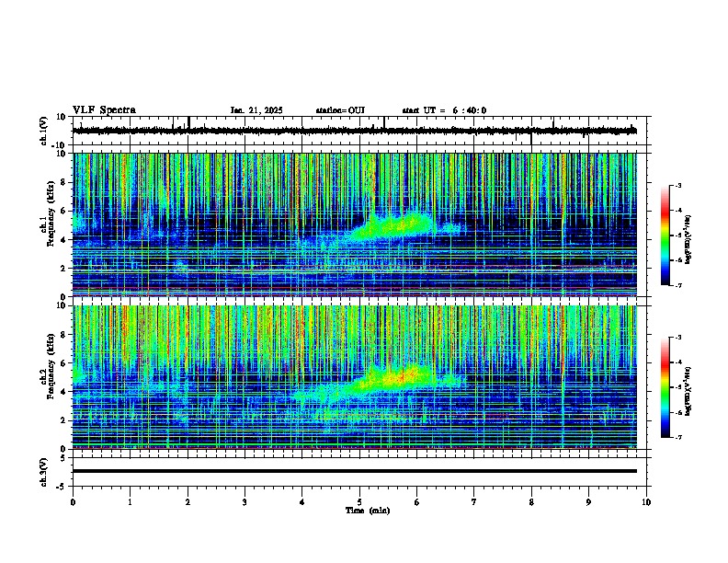
Task: Click the -5 tick on ch.3(V) axis
Action: [x=62, y=487]
